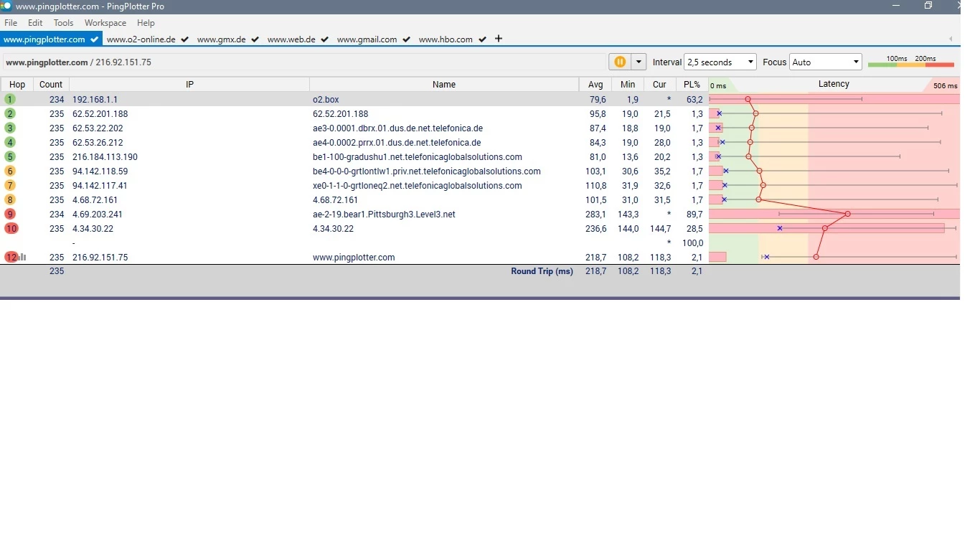This screenshot has height=551, width=980.
Task: Click the Hop column header
Action: (x=17, y=85)
